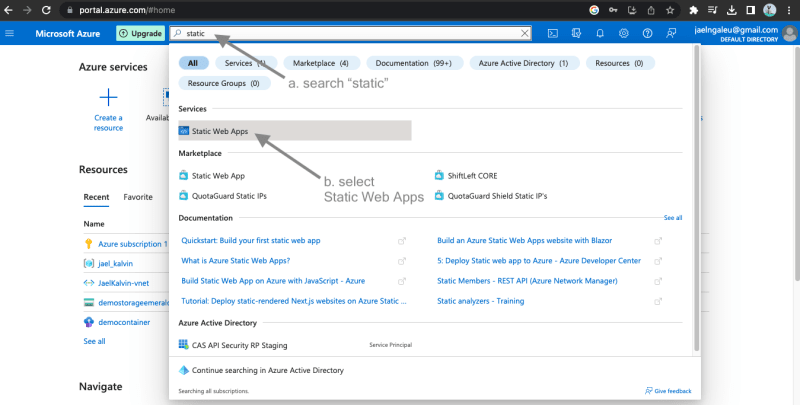
Task: Click See all next to Documentation
Action: point(673,218)
